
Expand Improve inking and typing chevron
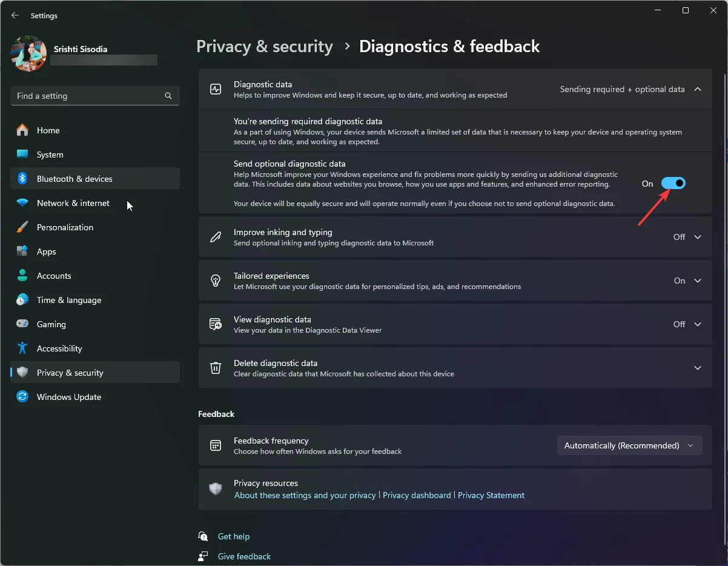tap(698, 237)
